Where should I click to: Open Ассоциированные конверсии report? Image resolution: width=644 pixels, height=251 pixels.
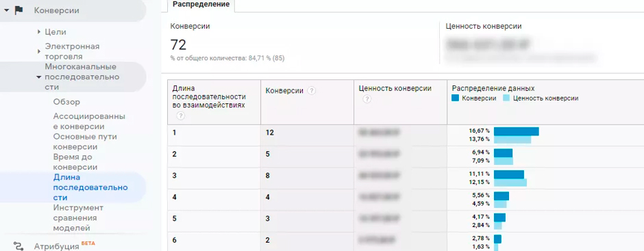pos(89,122)
